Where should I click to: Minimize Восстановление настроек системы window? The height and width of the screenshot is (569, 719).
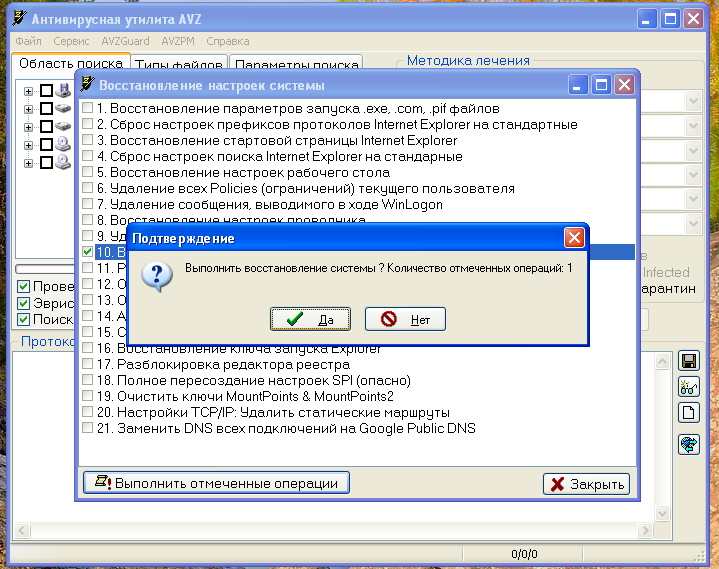coord(578,85)
